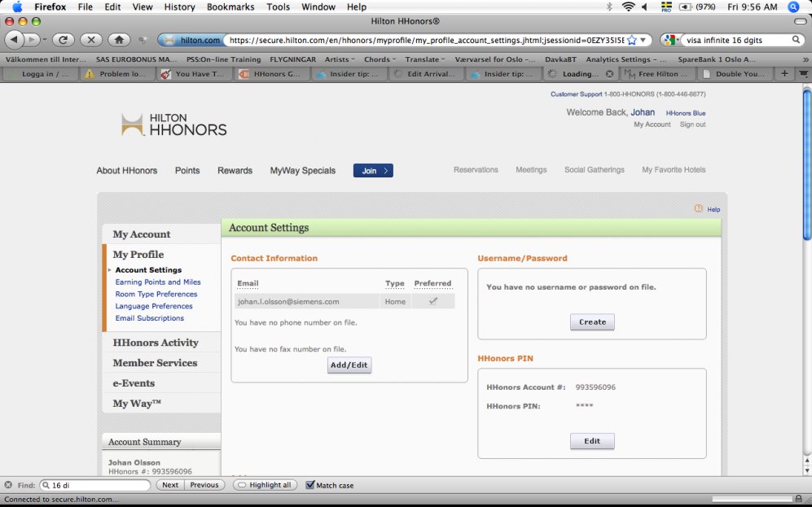Uncheck the Match case checkbox
The height and width of the screenshot is (507, 812).
[x=310, y=485]
